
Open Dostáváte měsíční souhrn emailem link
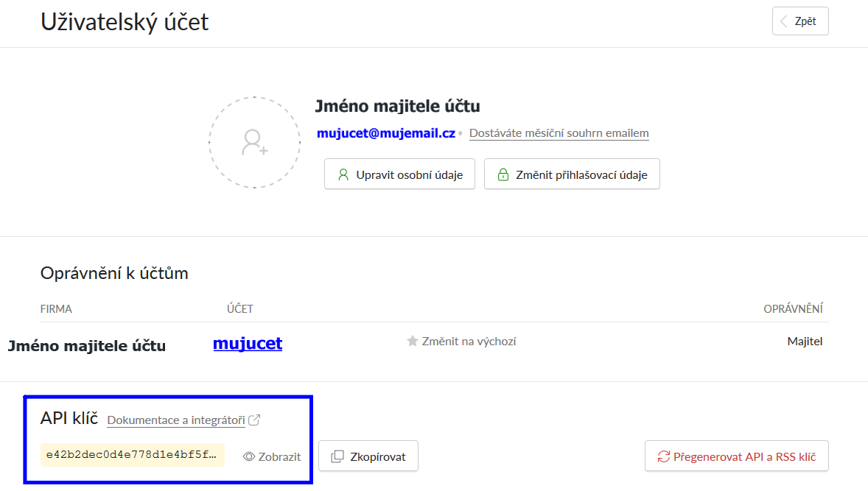[x=559, y=133]
